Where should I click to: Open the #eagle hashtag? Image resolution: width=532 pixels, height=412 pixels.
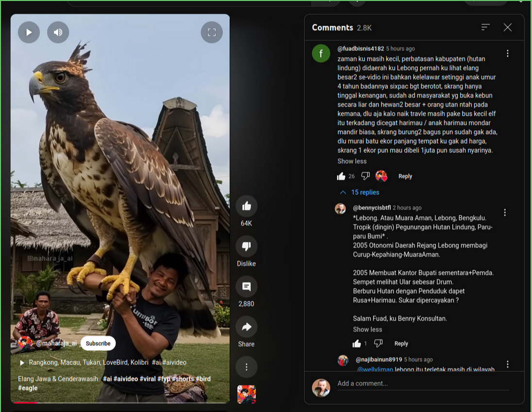click(28, 388)
